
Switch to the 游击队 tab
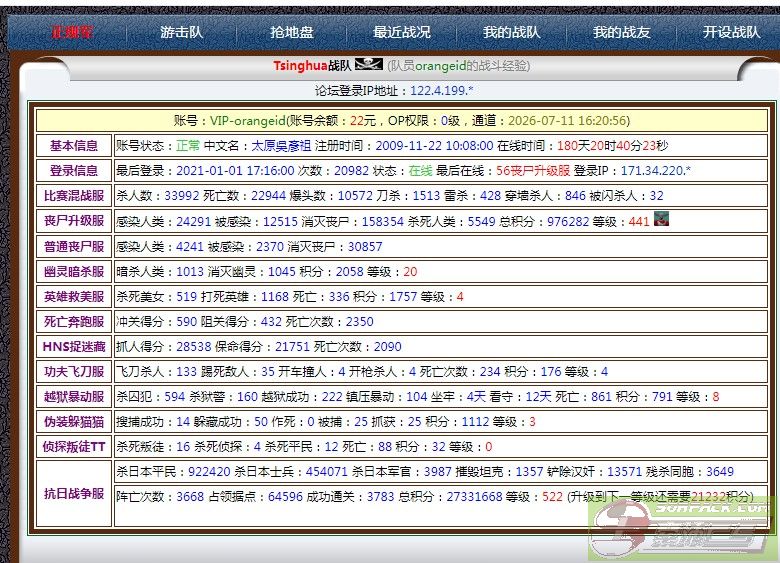tap(181, 32)
